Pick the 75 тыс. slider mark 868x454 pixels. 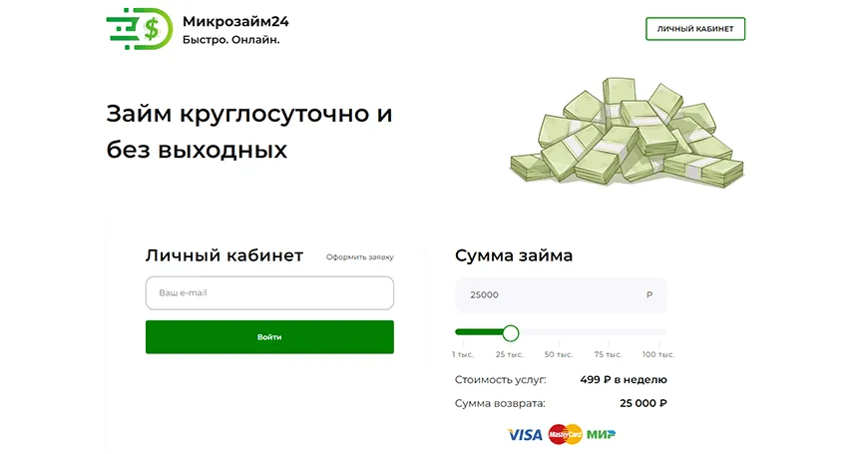click(608, 354)
